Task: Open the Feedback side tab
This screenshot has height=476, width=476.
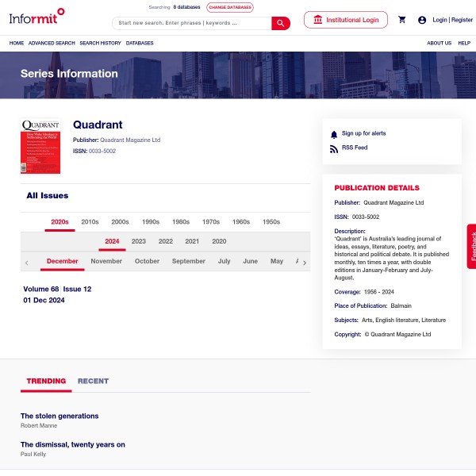Action: [471, 246]
